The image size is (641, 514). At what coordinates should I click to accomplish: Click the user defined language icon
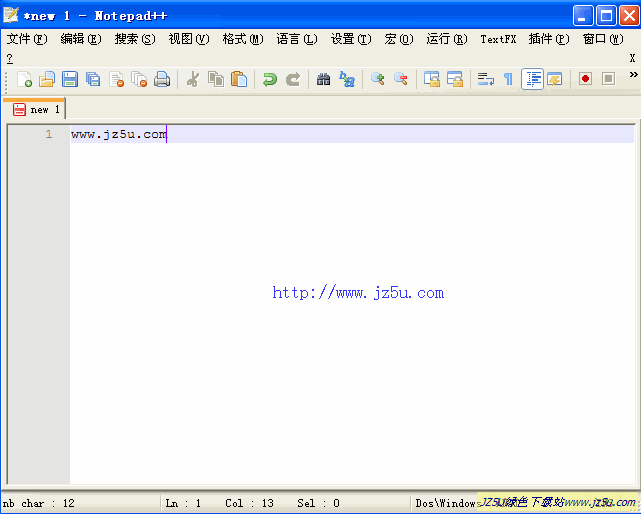pos(555,79)
